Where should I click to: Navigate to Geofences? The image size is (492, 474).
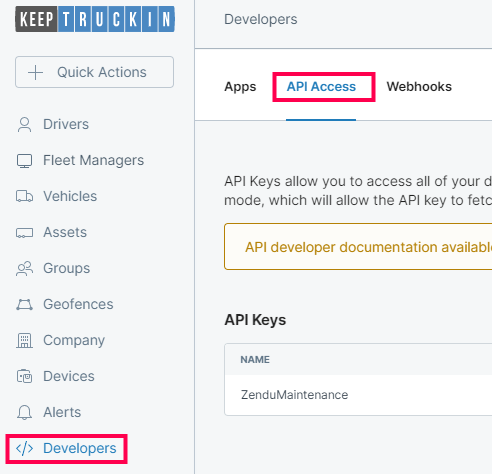[78, 304]
